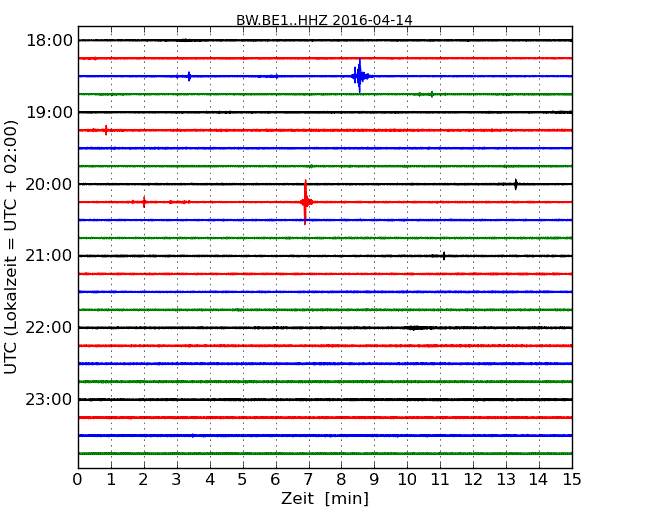Click the x-axis tick label 5
Image resolution: width=650 pixels, height=520 pixels.
click(243, 479)
